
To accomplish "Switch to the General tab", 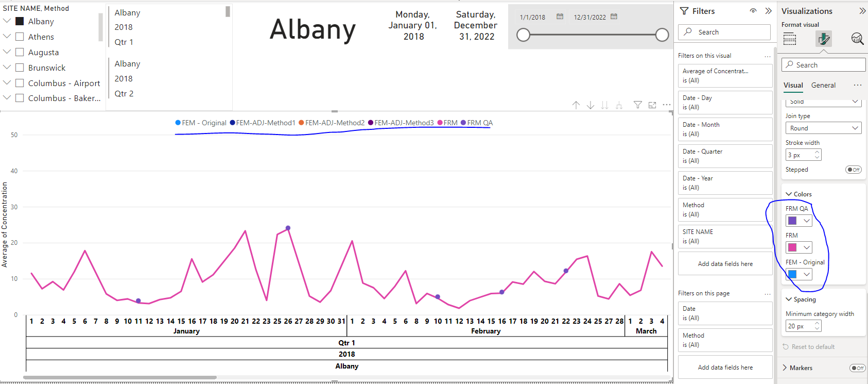I will [x=824, y=86].
